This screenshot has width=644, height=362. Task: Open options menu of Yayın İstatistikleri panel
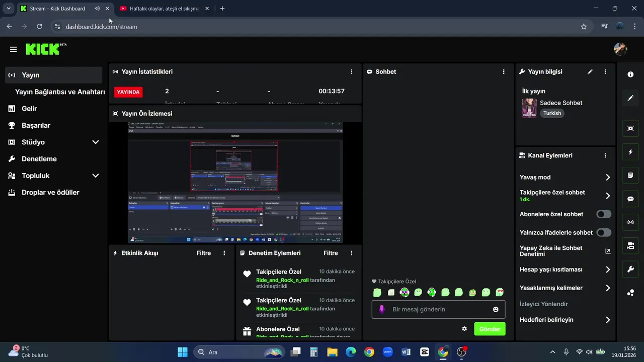pyautogui.click(x=351, y=72)
